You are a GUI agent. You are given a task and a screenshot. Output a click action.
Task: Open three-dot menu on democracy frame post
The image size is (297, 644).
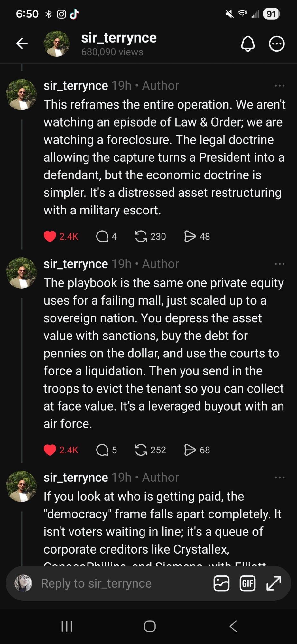click(279, 478)
